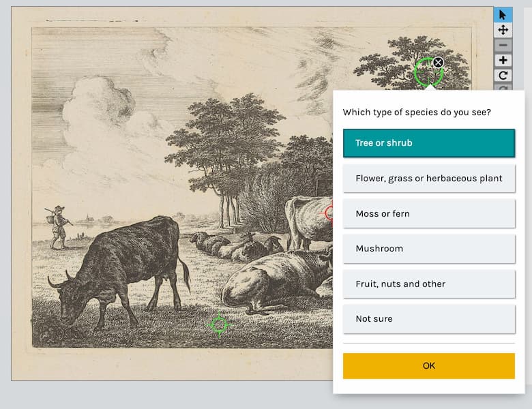532x409 pixels.
Task: Select the green marker in the grass
Action: tap(218, 325)
